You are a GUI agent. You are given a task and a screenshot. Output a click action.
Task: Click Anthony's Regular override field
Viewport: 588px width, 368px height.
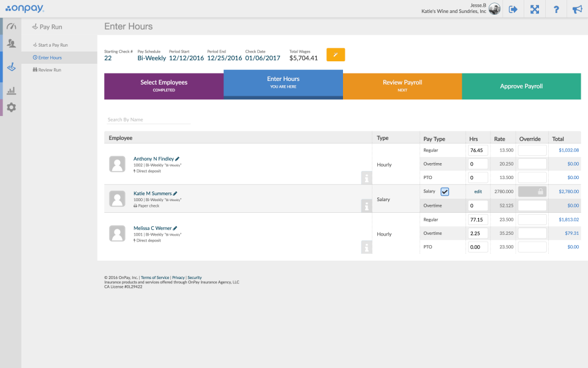(x=532, y=150)
